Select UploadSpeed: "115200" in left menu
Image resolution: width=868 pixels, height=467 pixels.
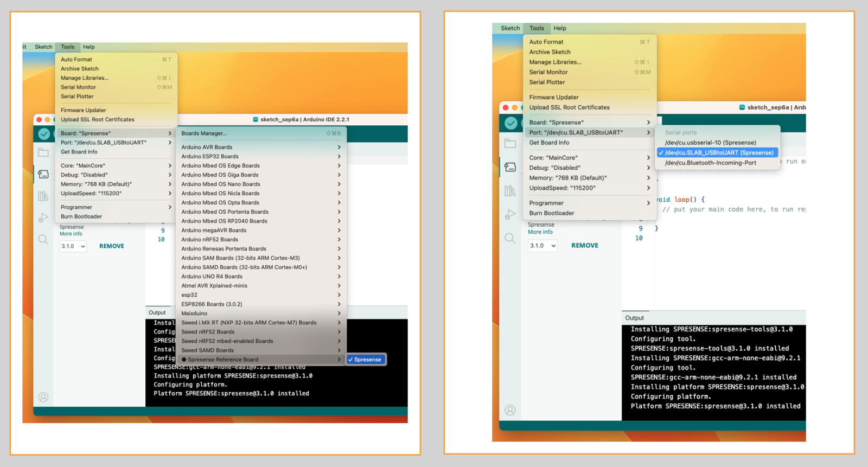116,194
